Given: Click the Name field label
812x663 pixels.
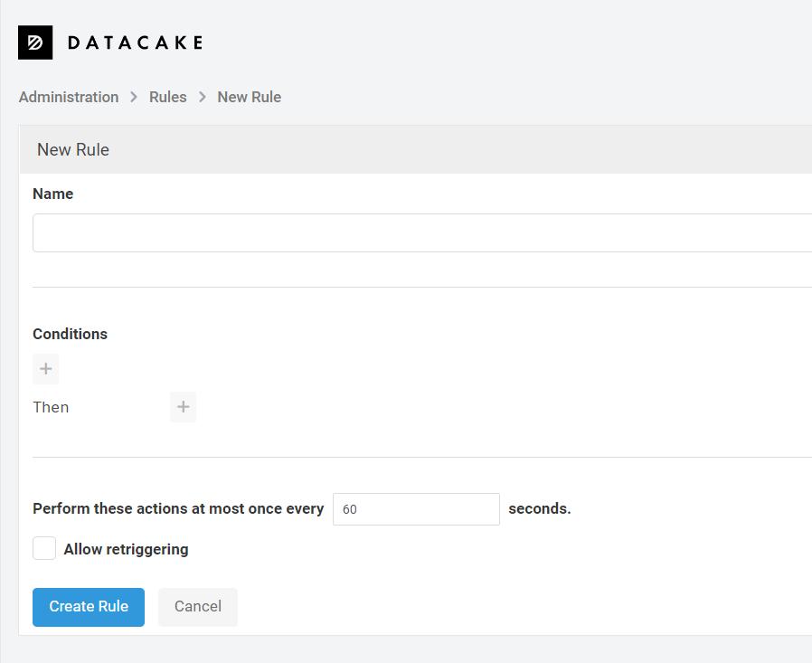Looking at the screenshot, I should [x=52, y=194].
